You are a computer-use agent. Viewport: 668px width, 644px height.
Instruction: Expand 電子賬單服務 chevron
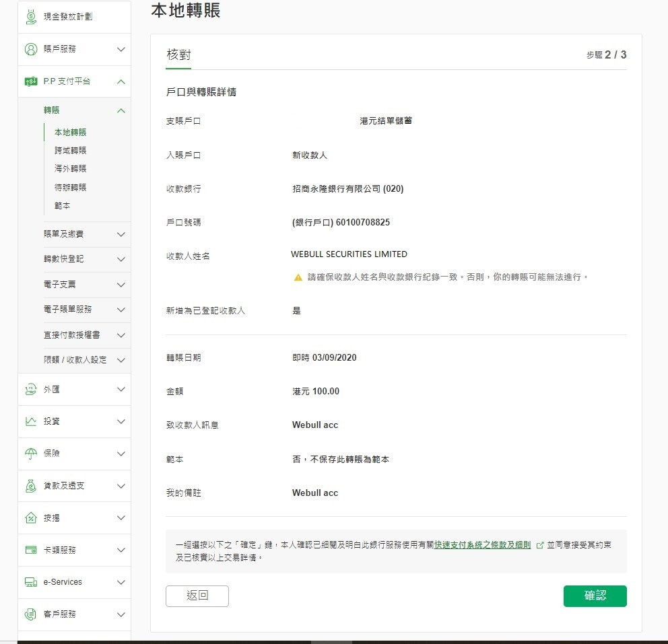(x=121, y=310)
